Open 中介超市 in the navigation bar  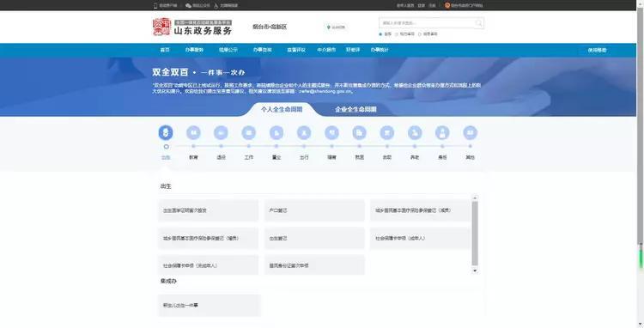pyautogui.click(x=326, y=50)
